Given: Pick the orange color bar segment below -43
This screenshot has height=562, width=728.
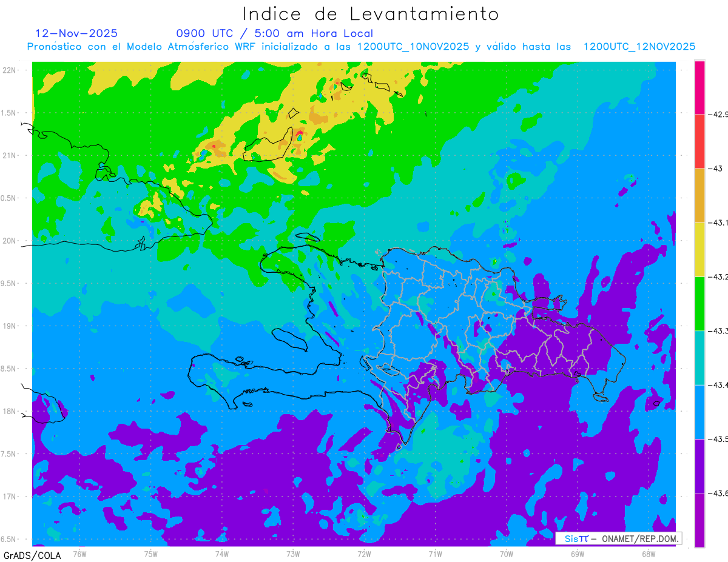Looking at the screenshot, I should [x=699, y=195].
